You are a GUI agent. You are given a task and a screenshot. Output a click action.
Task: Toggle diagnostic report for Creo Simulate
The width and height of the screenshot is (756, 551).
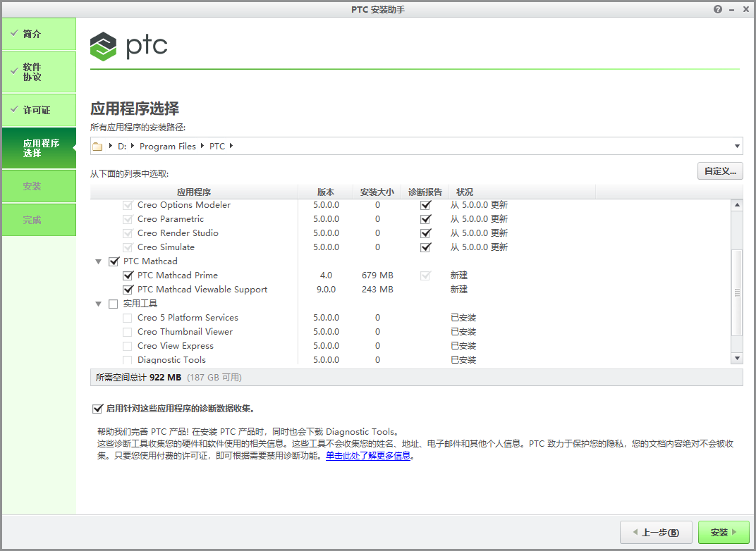pos(425,247)
